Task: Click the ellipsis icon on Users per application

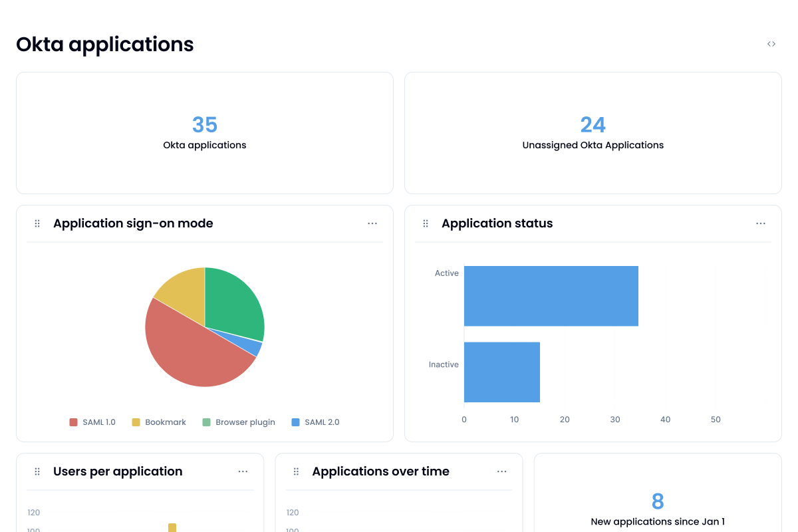Action: 243,471
